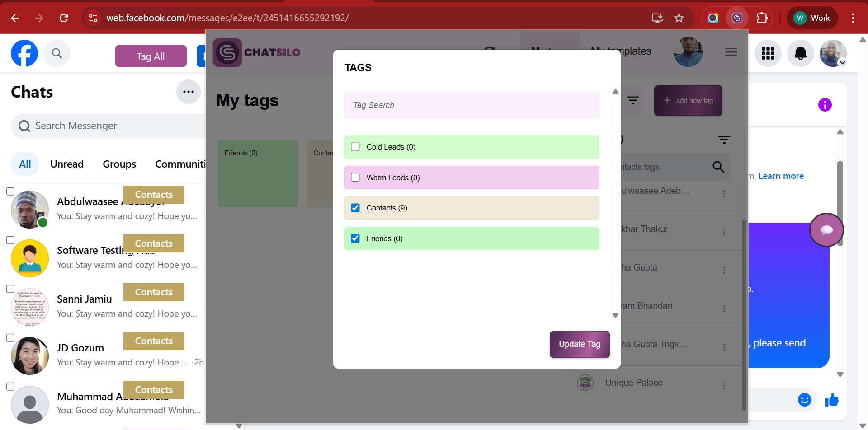Open the browser Extensions puzzle icon
868x430 pixels.
(x=762, y=18)
